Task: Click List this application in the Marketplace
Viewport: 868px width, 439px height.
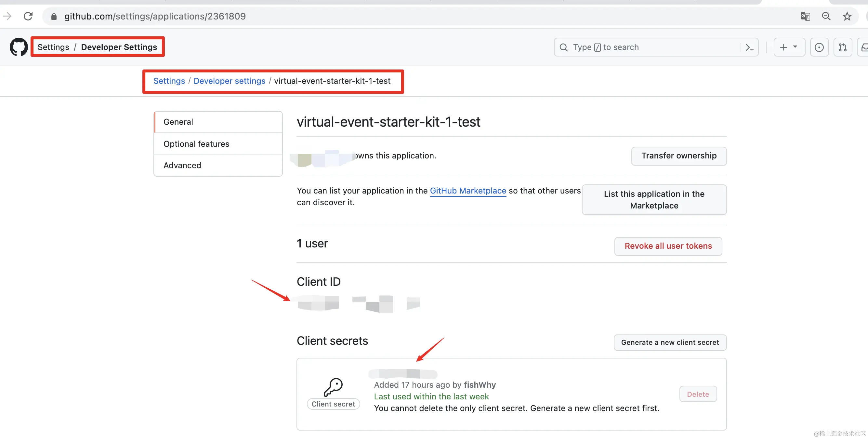Action: pyautogui.click(x=654, y=200)
